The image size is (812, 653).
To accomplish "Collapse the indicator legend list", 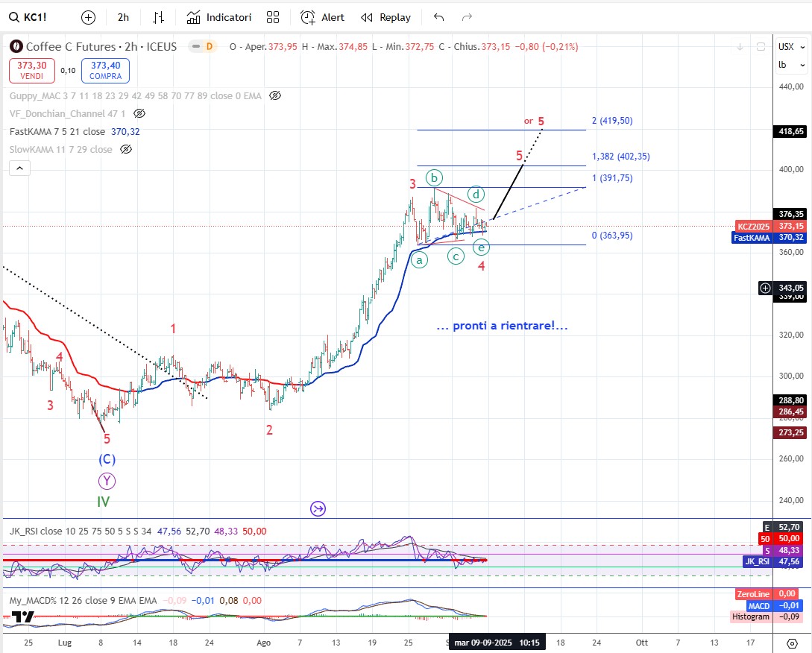I will tap(19, 169).
